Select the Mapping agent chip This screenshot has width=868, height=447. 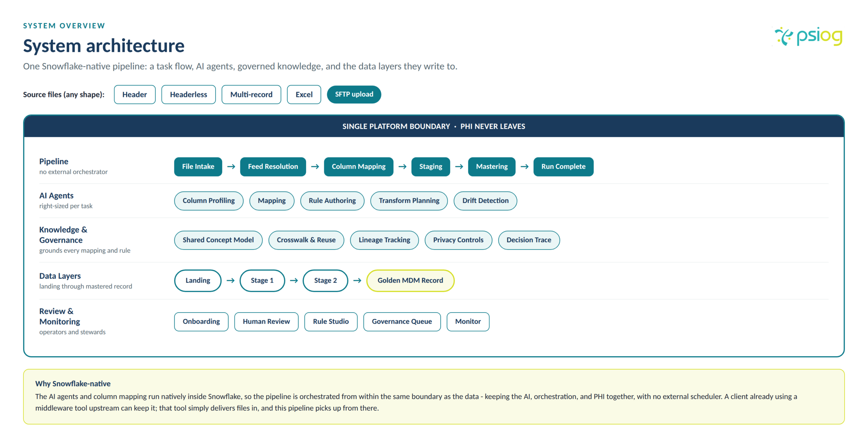(x=272, y=201)
